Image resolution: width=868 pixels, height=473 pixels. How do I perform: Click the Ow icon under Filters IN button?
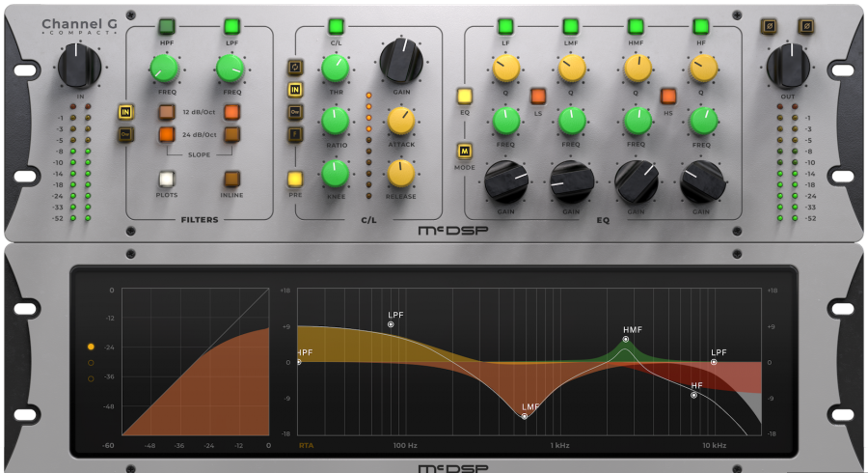coord(125,134)
